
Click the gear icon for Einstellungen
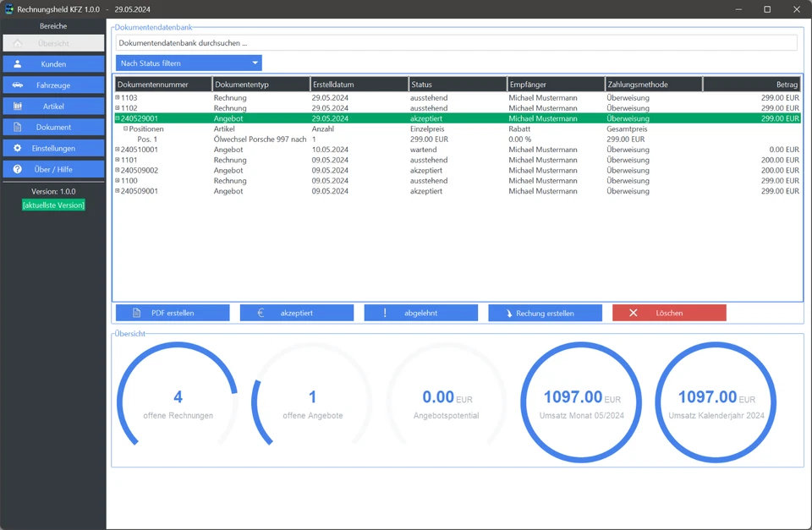pos(18,149)
